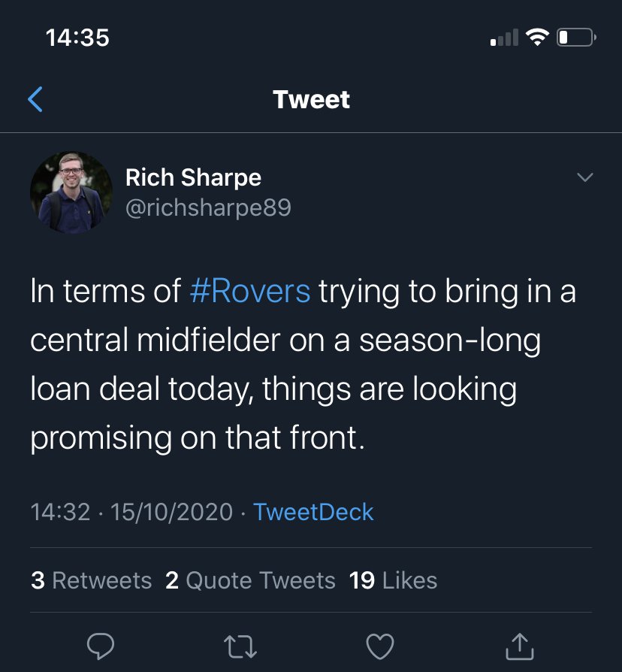
Task: View the 3 Retweets list
Action: tap(91, 580)
